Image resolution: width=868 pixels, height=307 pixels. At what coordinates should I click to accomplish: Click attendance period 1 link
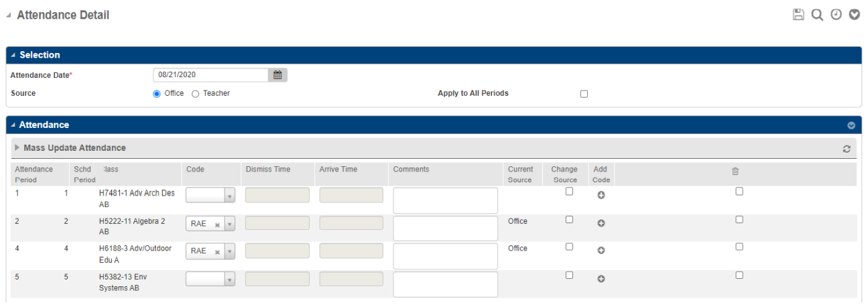(x=17, y=193)
